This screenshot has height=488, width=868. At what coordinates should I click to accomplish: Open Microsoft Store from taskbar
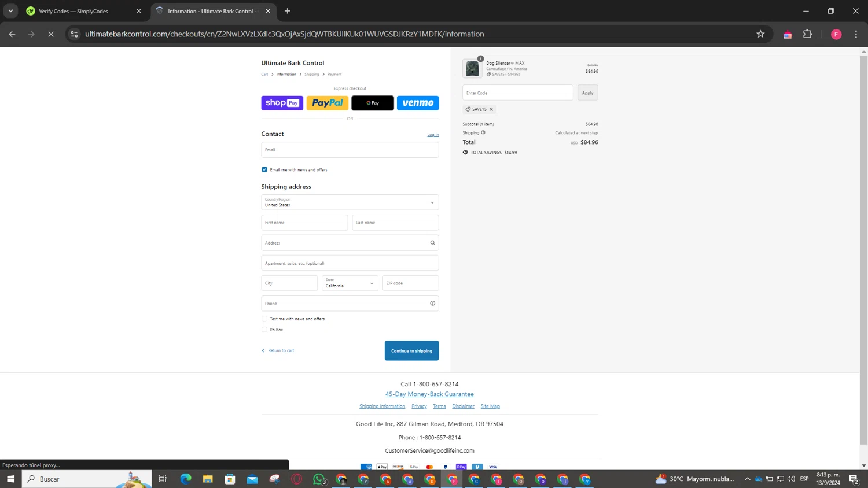click(x=230, y=479)
